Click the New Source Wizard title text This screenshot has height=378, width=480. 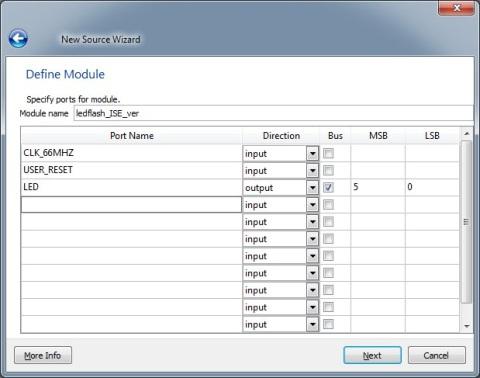[x=101, y=39]
